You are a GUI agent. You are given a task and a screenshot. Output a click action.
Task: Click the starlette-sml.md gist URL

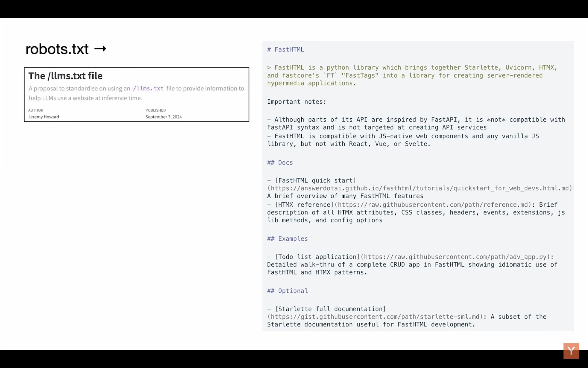point(375,317)
